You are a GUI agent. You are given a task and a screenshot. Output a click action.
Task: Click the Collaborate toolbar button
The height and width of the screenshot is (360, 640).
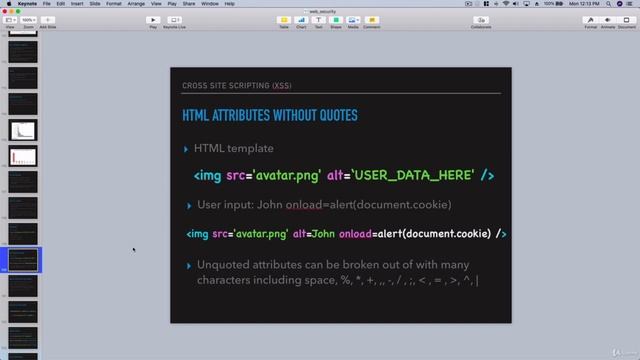481,20
